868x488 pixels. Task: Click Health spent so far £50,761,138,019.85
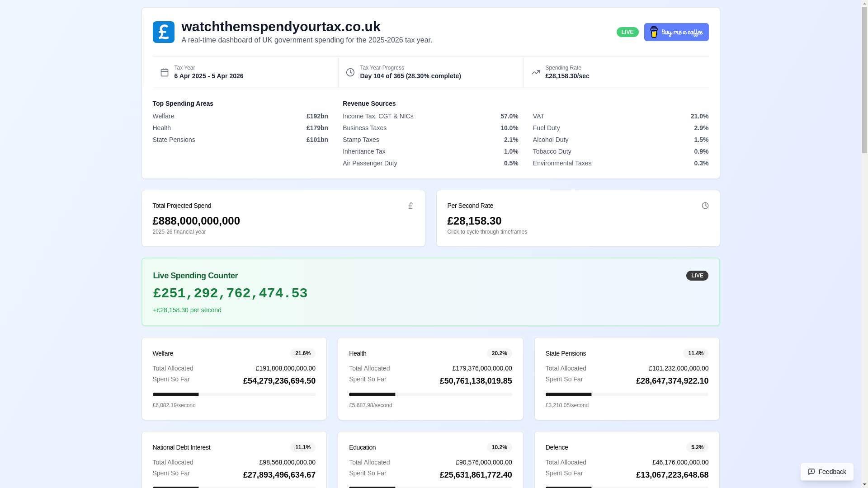[x=475, y=381]
